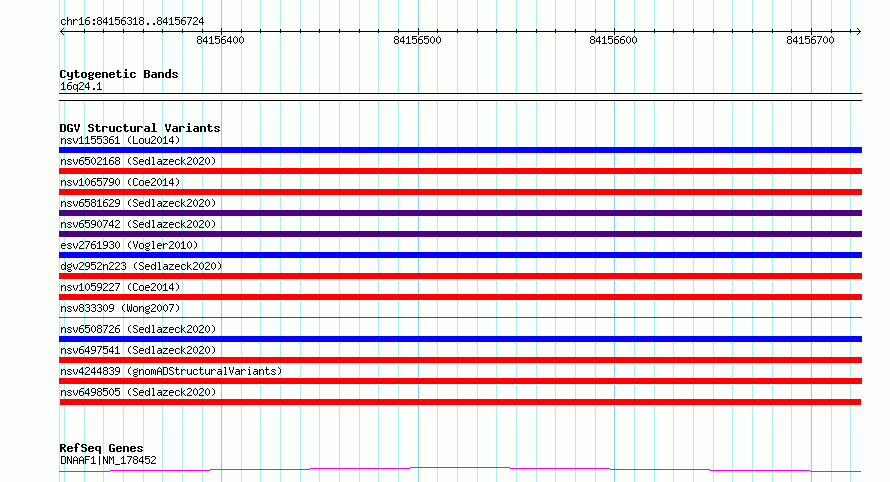Select the blue bar under nsv1155361

click(x=460, y=150)
